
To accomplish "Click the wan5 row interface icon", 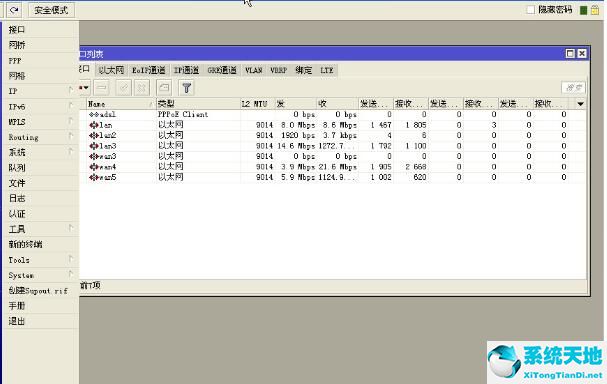I will coord(94,177).
